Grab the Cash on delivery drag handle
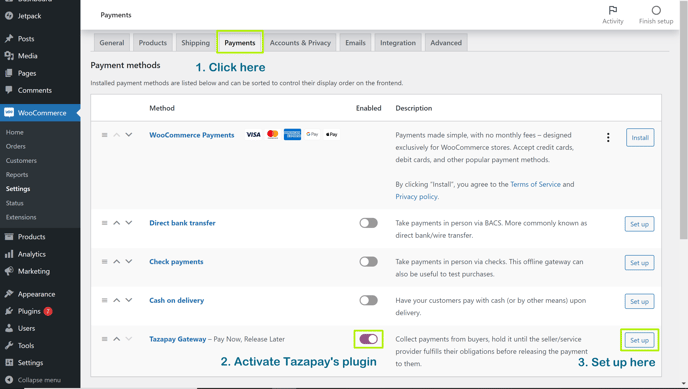688x389 pixels. (x=104, y=300)
